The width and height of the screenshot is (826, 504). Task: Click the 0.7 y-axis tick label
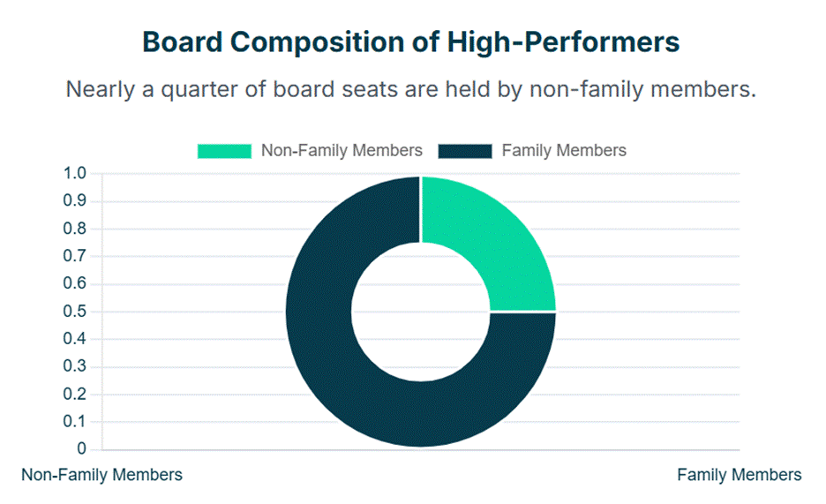[75, 257]
